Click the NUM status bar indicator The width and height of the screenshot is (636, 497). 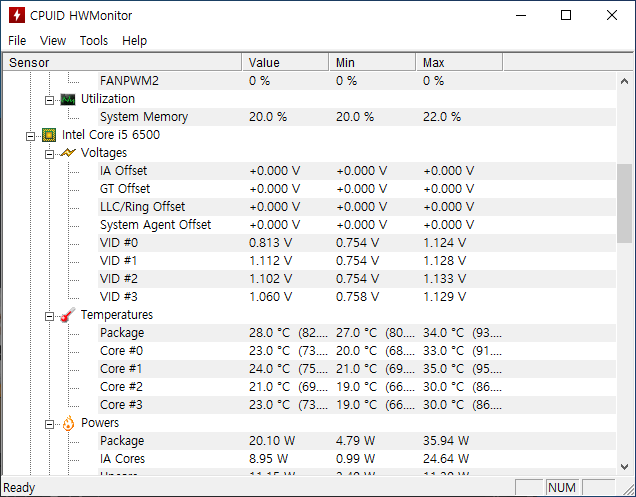562,487
